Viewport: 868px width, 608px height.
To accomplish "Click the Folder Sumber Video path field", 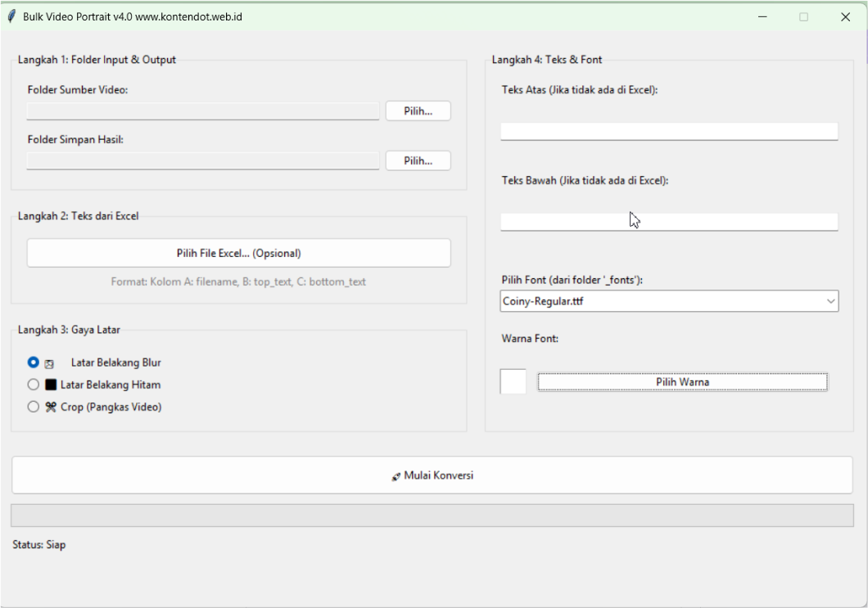I will [x=203, y=111].
